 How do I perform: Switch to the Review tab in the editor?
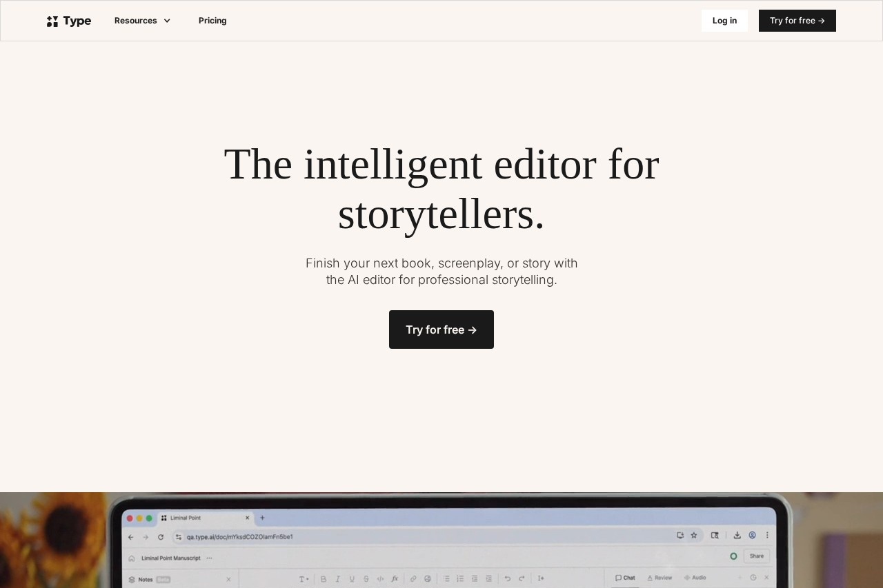point(659,578)
